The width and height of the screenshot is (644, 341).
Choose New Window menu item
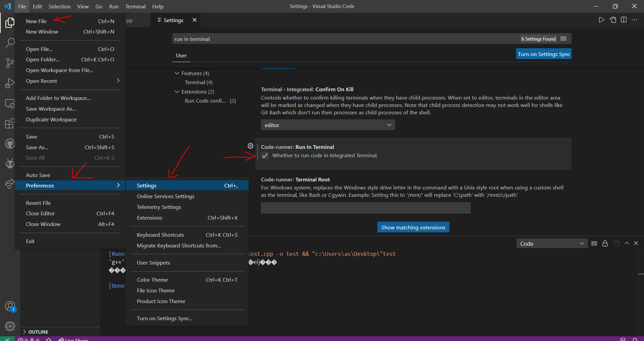pos(70,32)
